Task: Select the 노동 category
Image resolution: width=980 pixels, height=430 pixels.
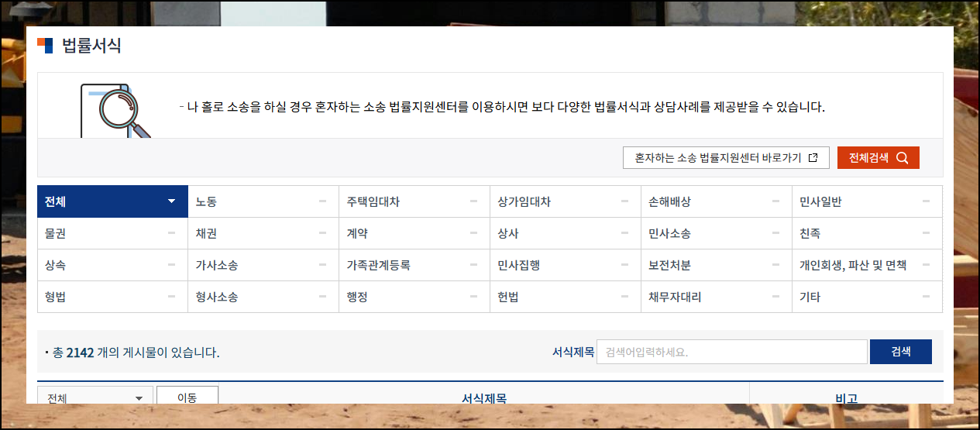Action: (263, 201)
